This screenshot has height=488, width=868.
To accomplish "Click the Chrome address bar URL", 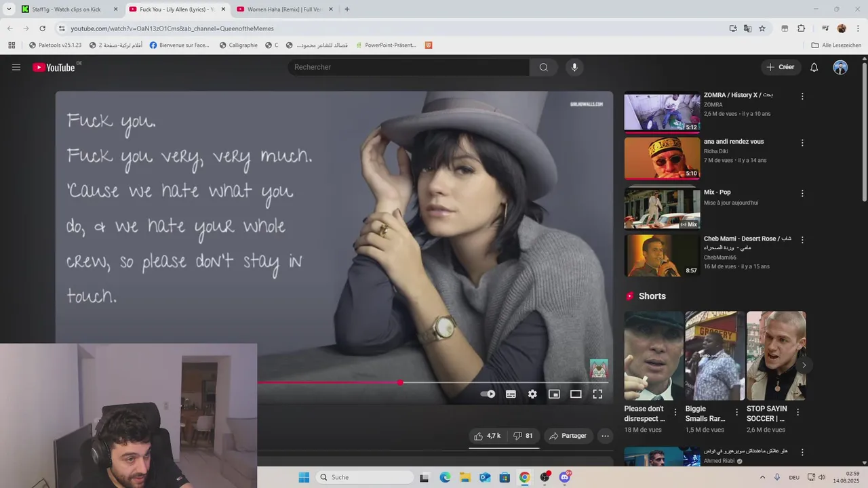I will click(172, 28).
